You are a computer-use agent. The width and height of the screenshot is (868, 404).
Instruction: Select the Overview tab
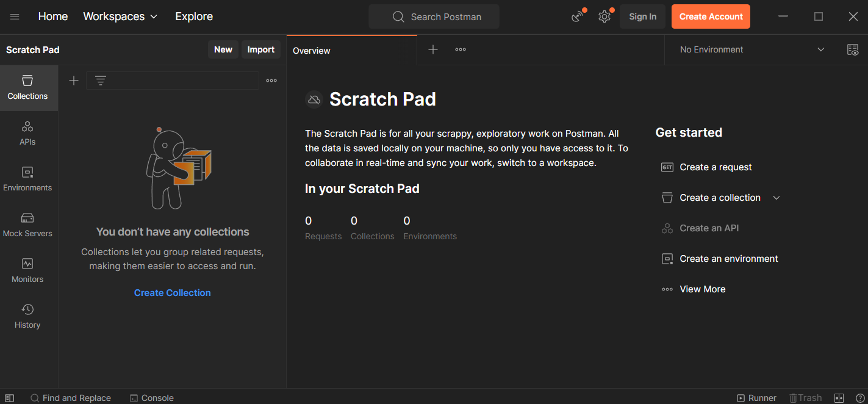(x=352, y=50)
